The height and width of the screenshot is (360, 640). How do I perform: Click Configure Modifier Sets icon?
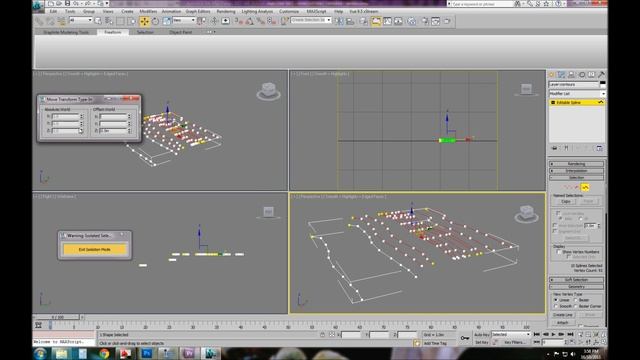(599, 149)
